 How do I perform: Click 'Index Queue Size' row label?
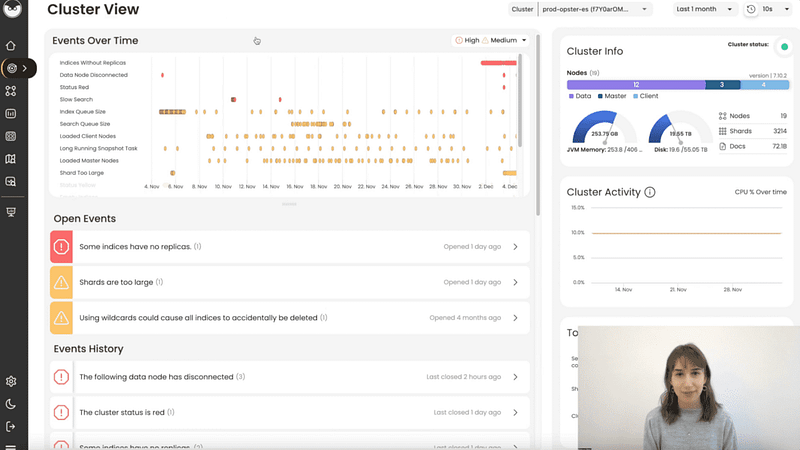[83, 112]
